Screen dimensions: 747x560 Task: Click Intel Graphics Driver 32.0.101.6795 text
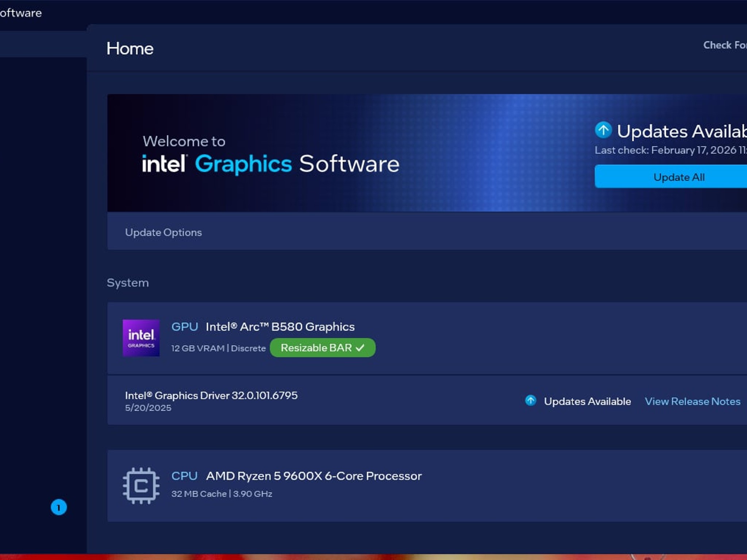click(x=211, y=396)
